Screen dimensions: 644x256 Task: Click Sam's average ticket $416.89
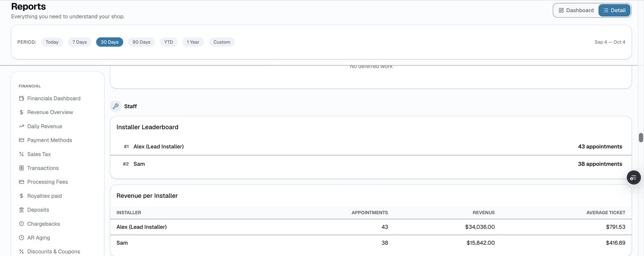tap(615, 243)
